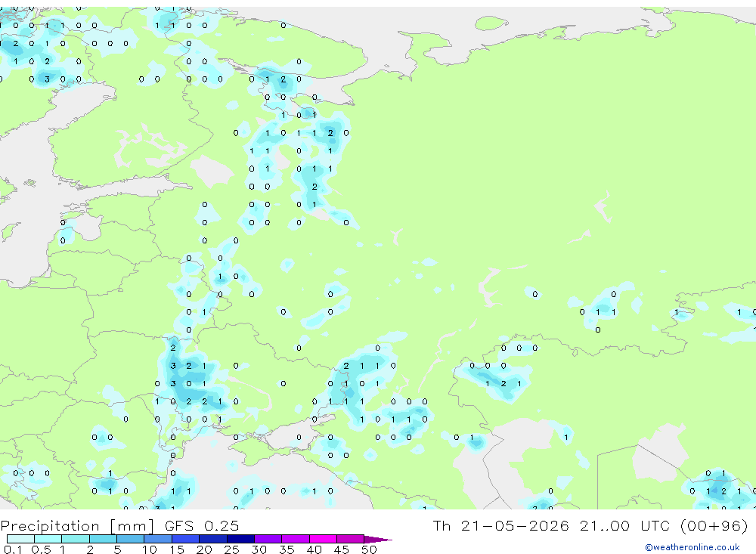Pick the 40–45 mm magenta legend swatch
Screen dimensions: 756x554
[x=323, y=539]
